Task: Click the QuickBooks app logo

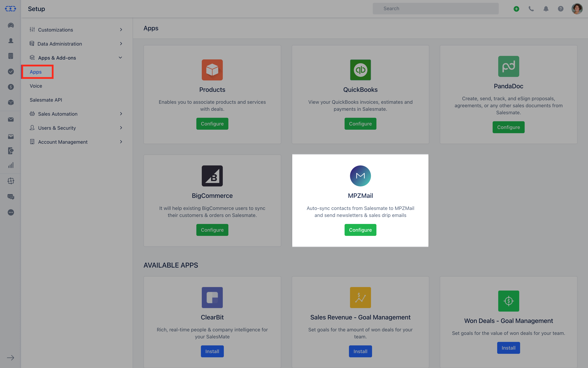Action: point(360,70)
